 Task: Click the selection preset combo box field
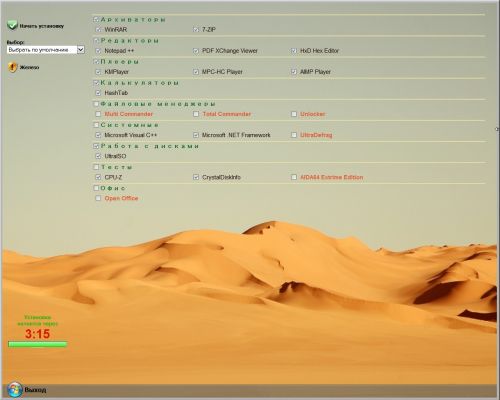[46, 50]
